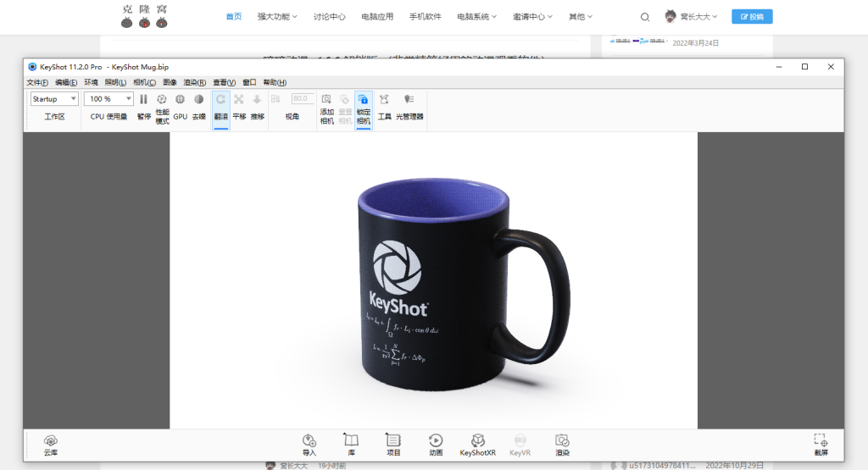This screenshot has height=470, width=868.
Task: Open the Render menu in menu bar
Action: (194, 82)
